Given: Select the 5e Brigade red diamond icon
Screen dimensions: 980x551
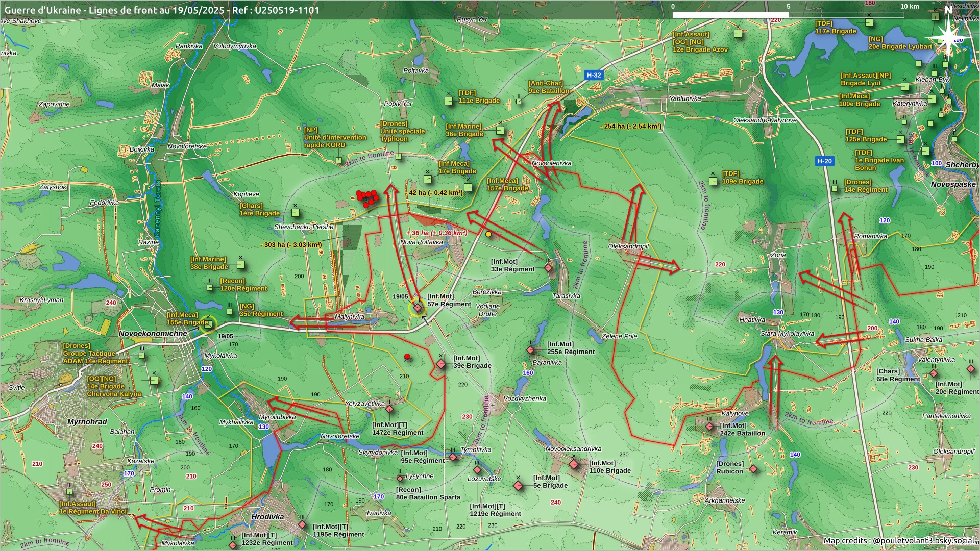Looking at the screenshot, I should point(519,485).
